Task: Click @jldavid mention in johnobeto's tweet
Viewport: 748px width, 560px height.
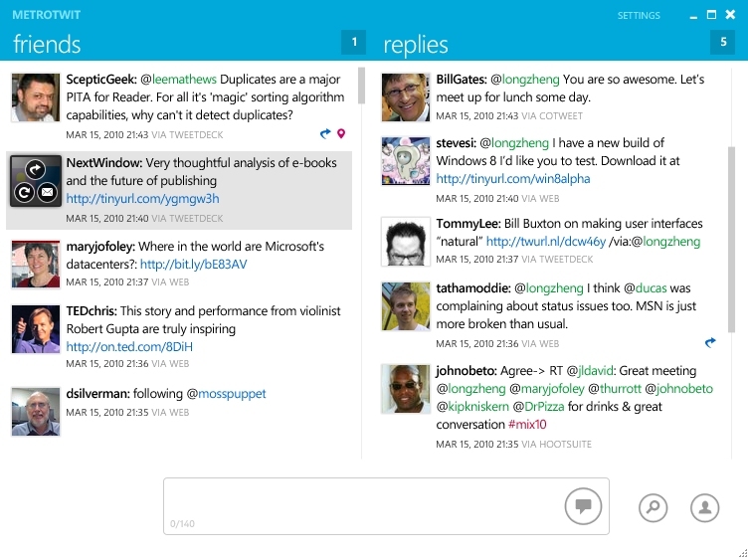Action: (x=590, y=371)
